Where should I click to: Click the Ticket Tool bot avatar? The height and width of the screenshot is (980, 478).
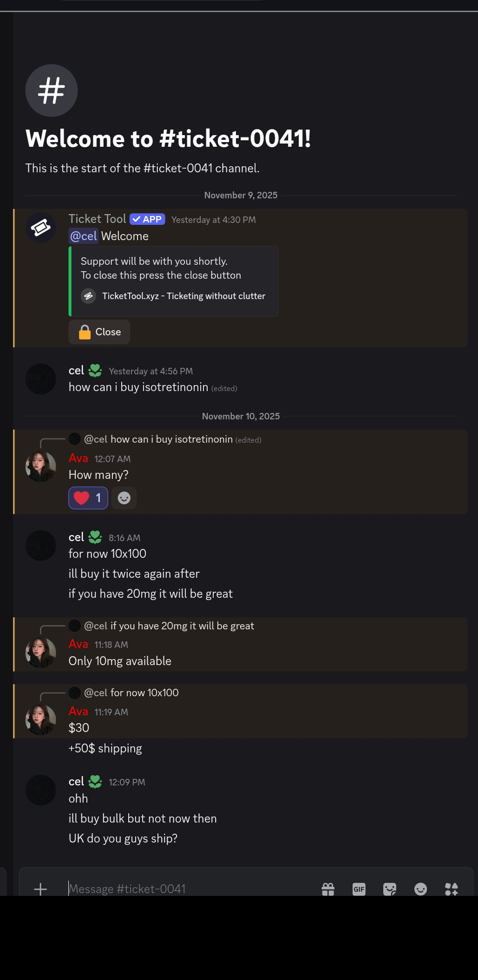(41, 228)
